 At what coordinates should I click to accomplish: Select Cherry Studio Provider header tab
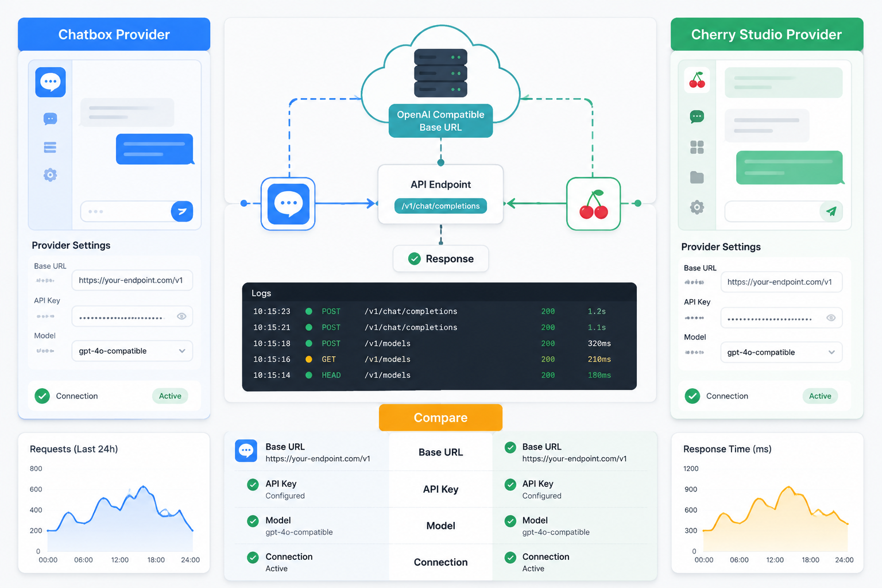point(767,34)
